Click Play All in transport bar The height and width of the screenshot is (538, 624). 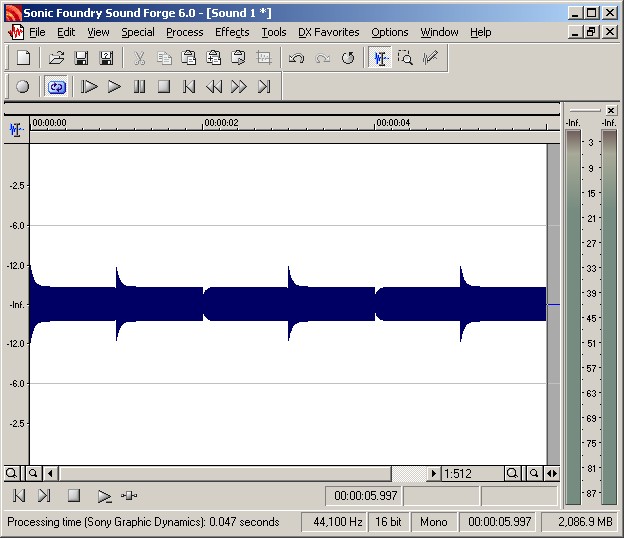pos(89,86)
